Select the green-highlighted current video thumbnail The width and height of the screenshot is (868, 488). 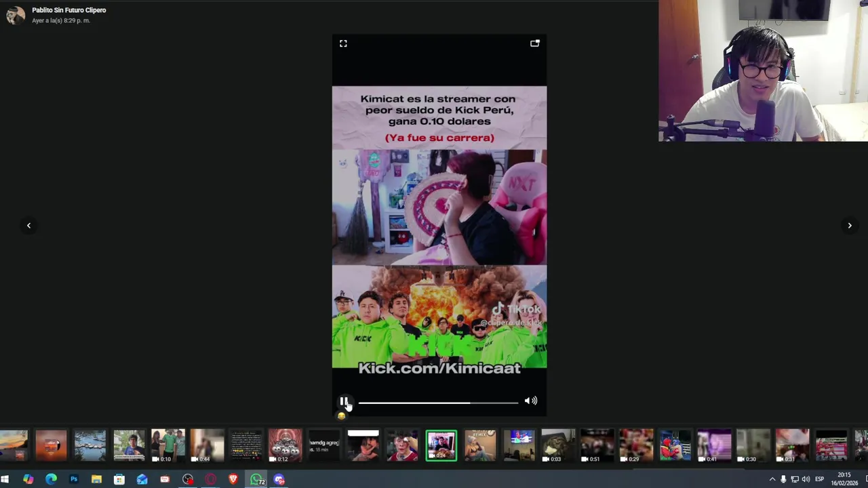(441, 445)
